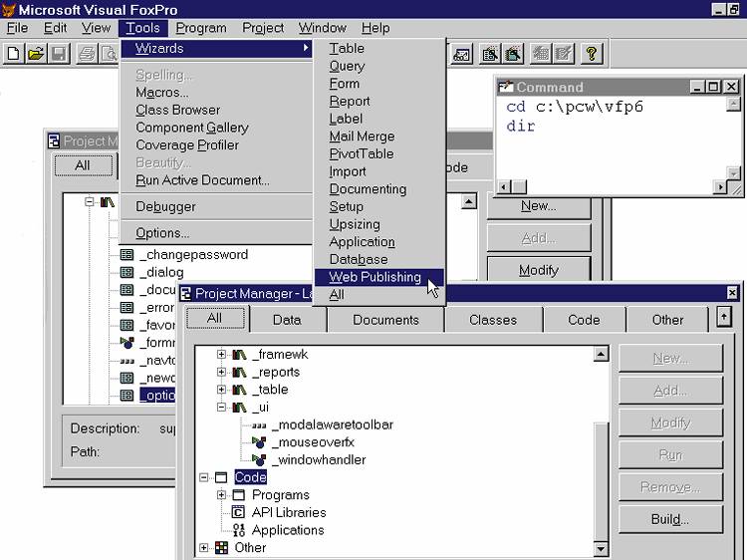Click the New file toolbar icon
Screen dimensions: 747x560
point(14,54)
